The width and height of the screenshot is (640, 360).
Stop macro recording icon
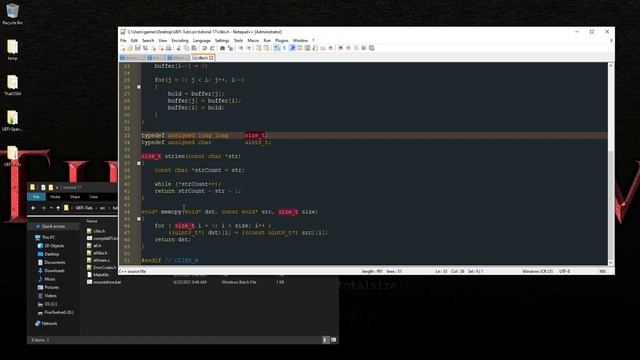348,48
